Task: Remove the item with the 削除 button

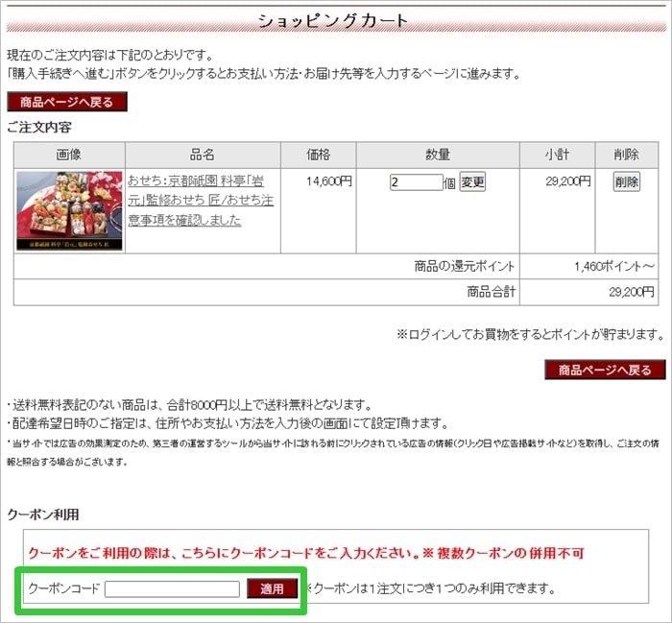Action: pyautogui.click(x=626, y=182)
